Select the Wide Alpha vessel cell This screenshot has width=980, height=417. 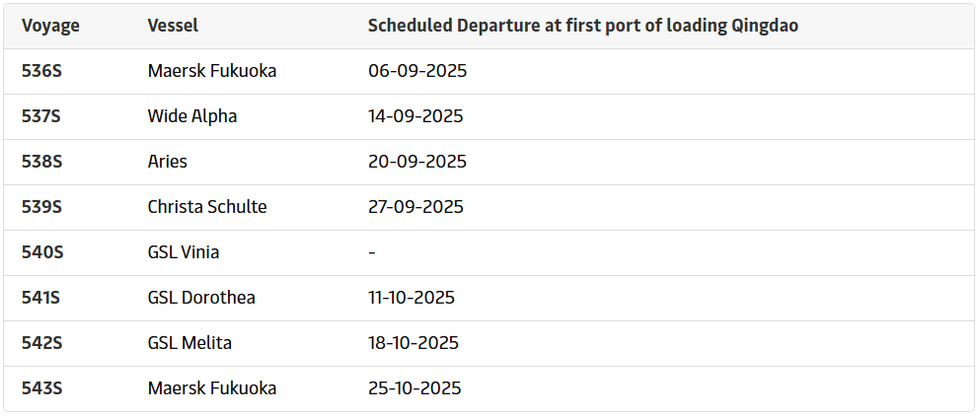192,116
